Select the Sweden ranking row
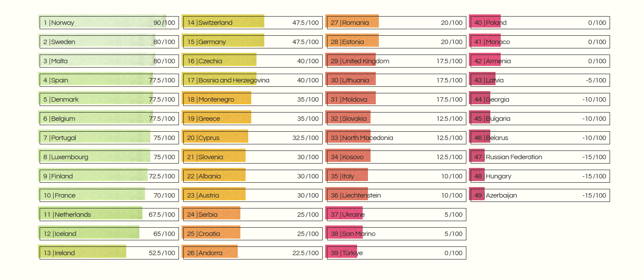644x280 pixels. pos(109,42)
